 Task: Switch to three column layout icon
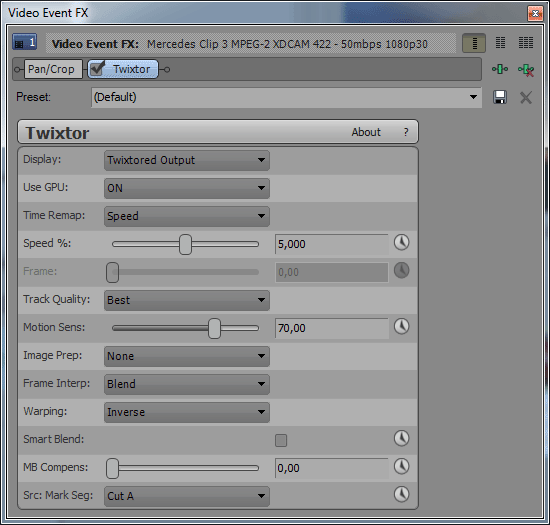point(526,43)
